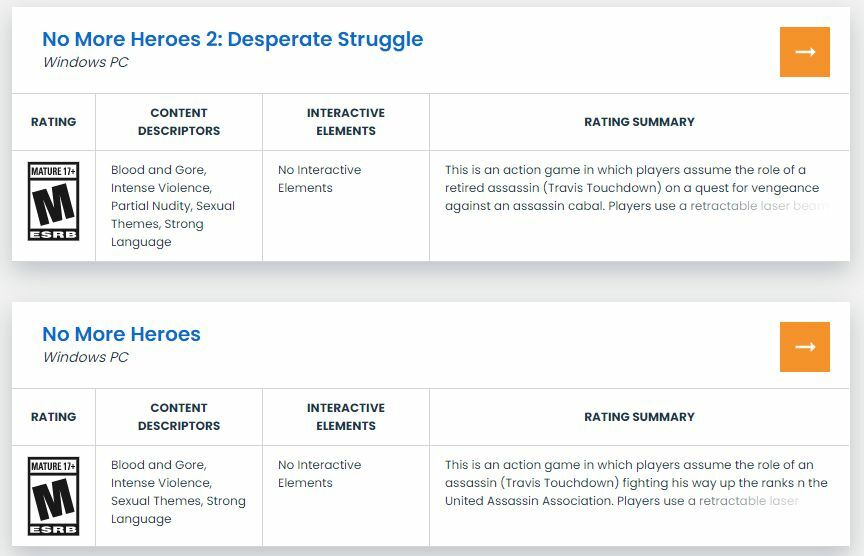The height and width of the screenshot is (556, 864).
Task: Click the No Interactive Elements text for No More Heroes 2
Action: pos(320,179)
